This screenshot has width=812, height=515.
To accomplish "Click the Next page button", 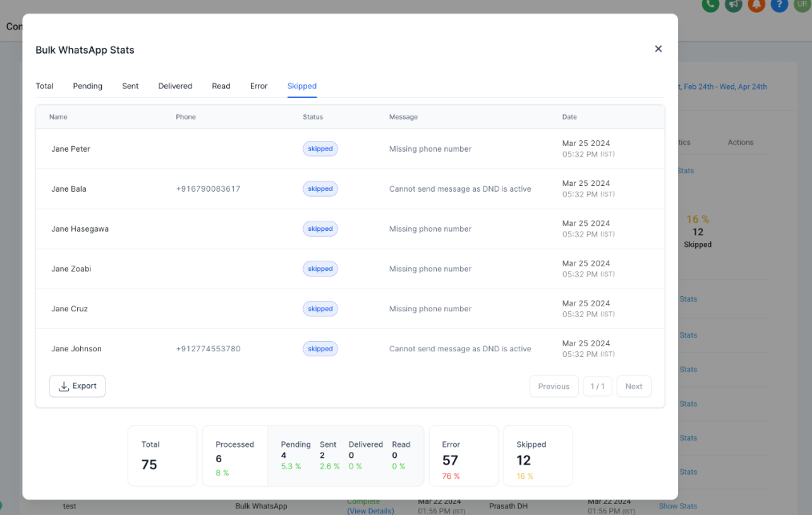I will click(x=634, y=387).
